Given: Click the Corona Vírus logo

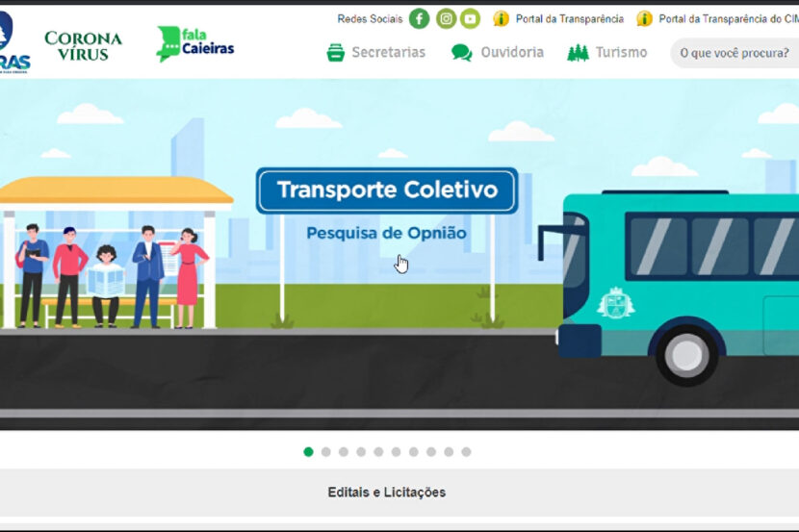Looking at the screenshot, I should pyautogui.click(x=84, y=45).
